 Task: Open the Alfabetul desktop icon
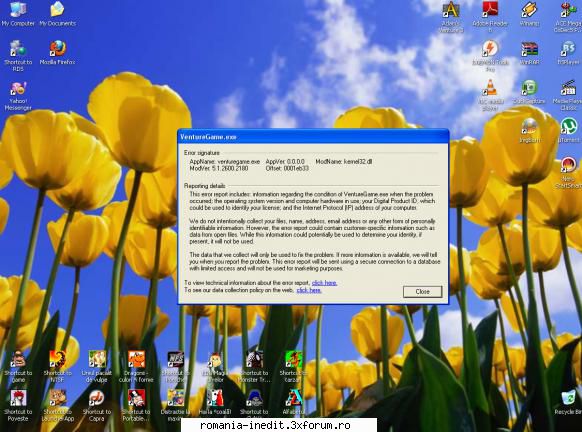pos(293,402)
